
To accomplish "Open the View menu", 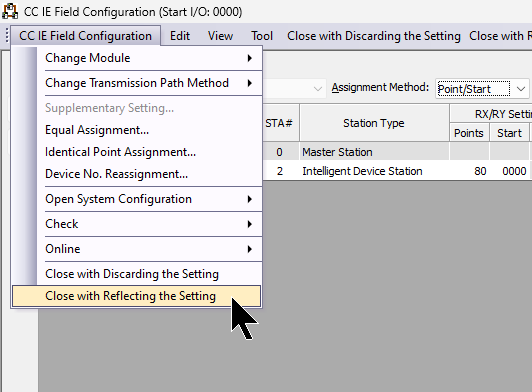I will [x=220, y=36].
